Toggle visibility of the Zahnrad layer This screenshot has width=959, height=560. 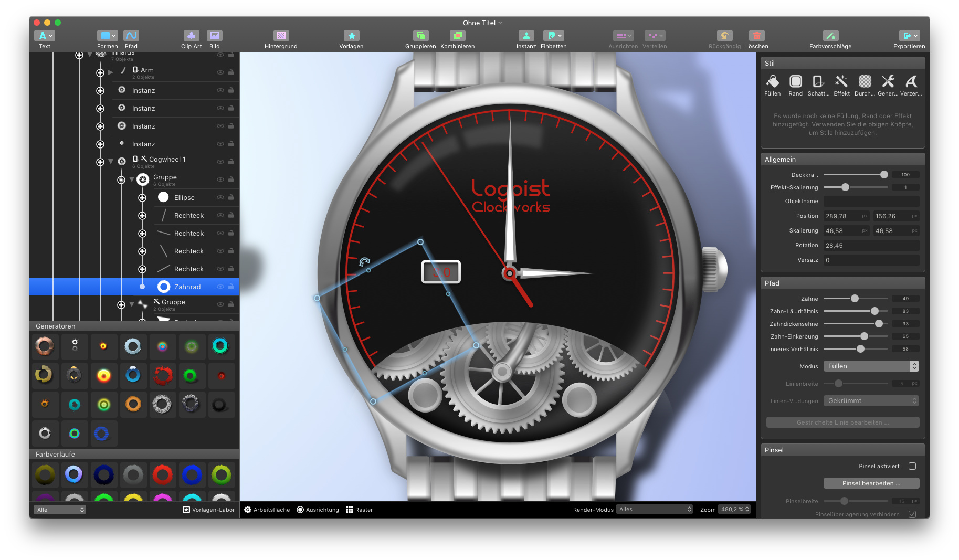[220, 287]
